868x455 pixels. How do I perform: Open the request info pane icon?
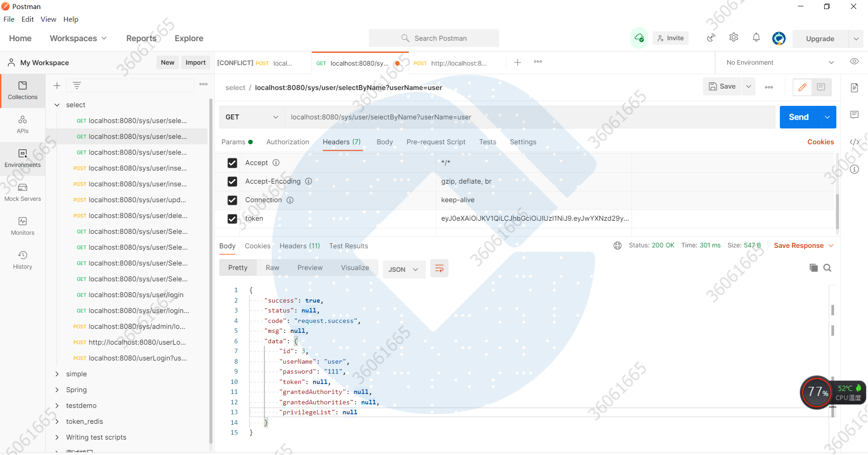coord(854,169)
